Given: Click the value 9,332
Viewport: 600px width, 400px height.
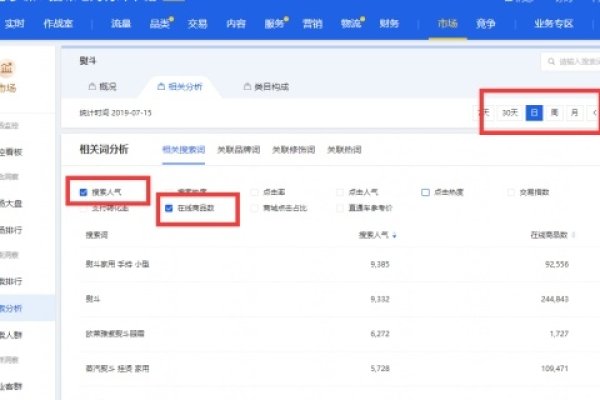Looking at the screenshot, I should point(380,299).
